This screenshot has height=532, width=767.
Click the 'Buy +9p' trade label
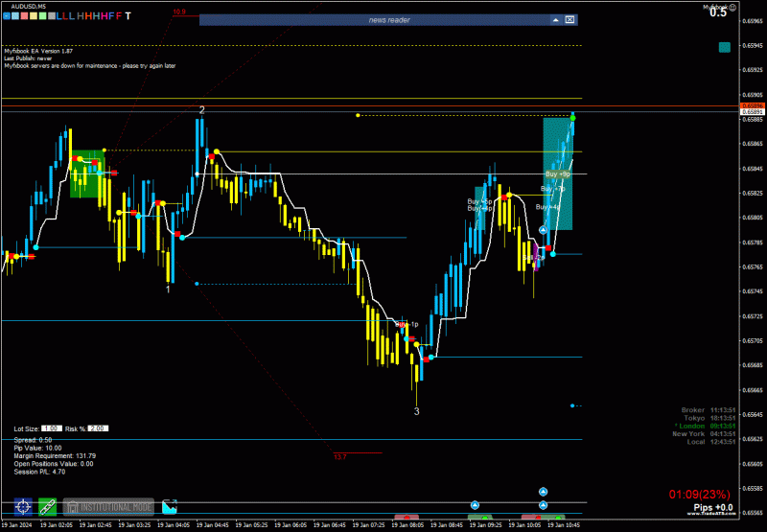[558, 174]
